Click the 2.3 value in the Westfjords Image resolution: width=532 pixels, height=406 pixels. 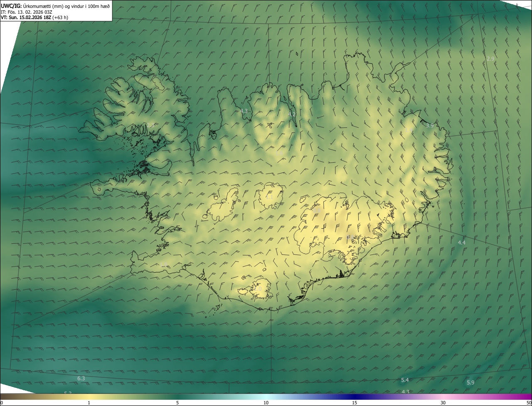coord(150,125)
